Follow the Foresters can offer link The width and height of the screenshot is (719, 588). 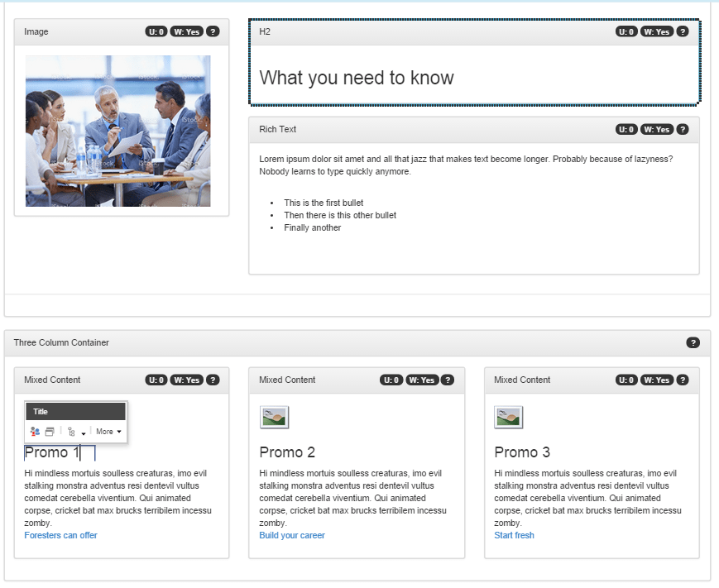tap(60, 535)
